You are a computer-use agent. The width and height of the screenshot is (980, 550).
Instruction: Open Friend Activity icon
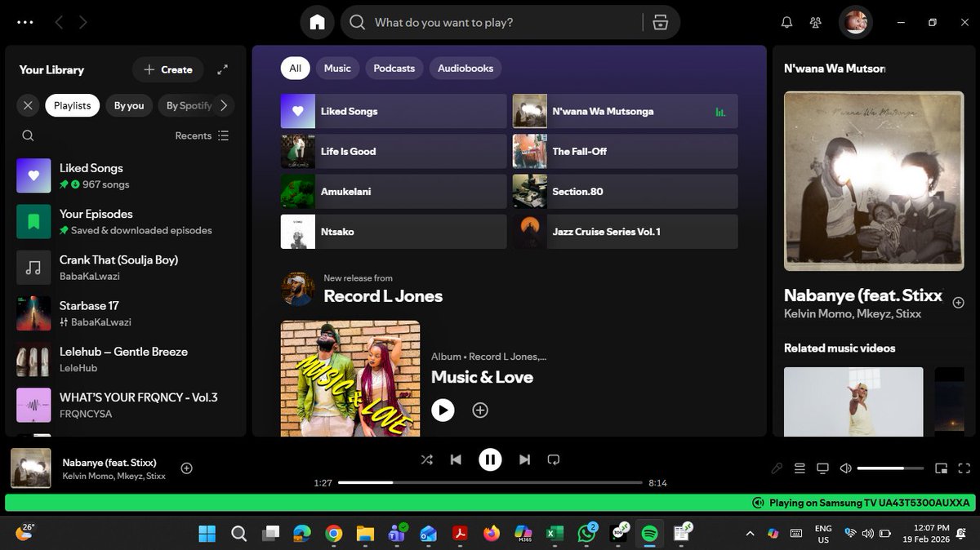[x=815, y=23]
